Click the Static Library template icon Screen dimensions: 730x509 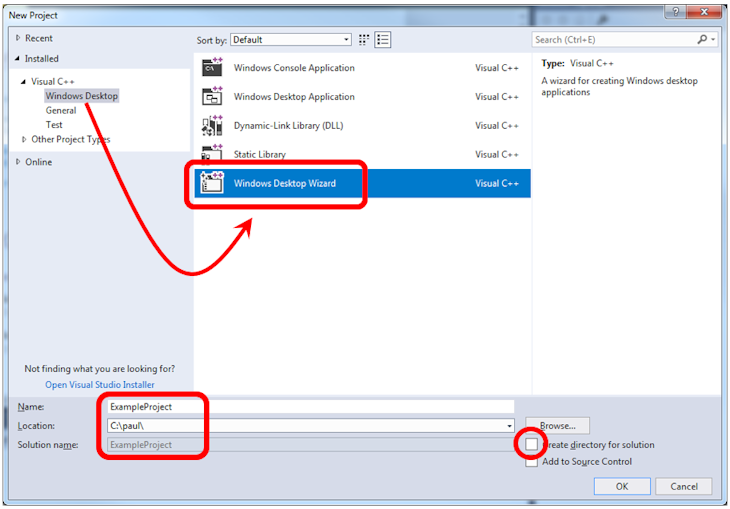(212, 154)
